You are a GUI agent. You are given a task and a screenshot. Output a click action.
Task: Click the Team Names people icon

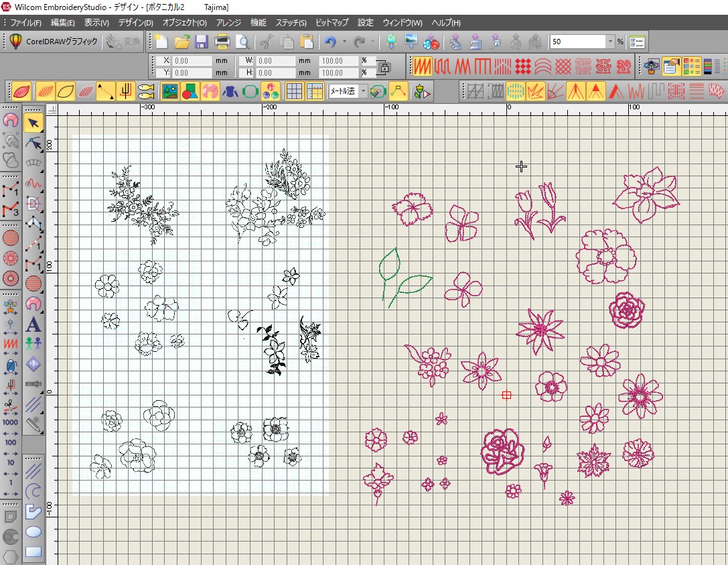[33, 344]
